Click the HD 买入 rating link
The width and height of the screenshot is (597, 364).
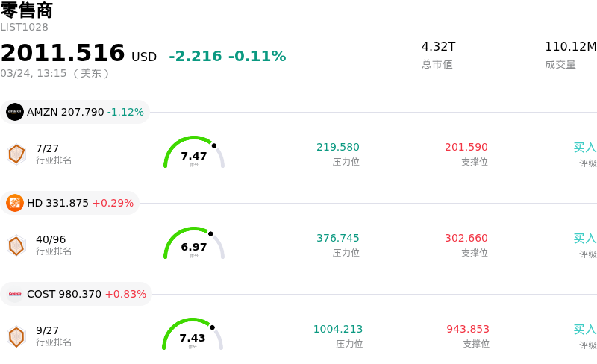(x=584, y=239)
